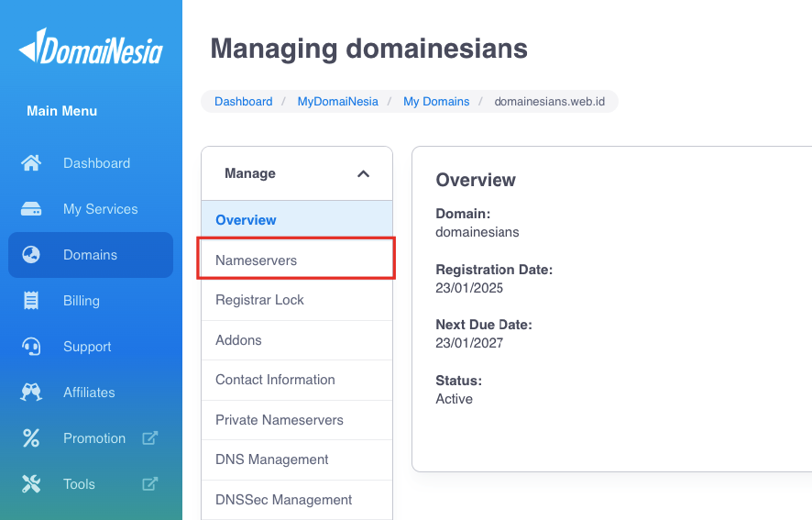Click domainesians.web.id breadcrumb text
The image size is (812, 520).
click(x=550, y=101)
